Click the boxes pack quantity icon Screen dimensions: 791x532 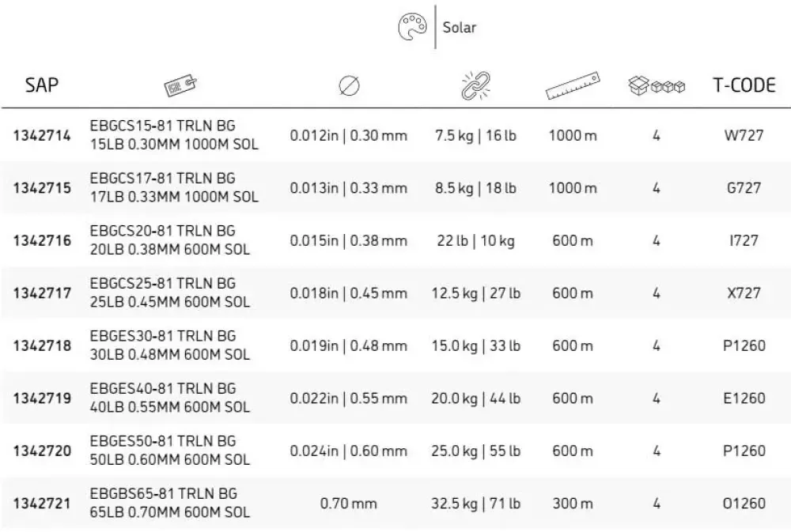657,85
